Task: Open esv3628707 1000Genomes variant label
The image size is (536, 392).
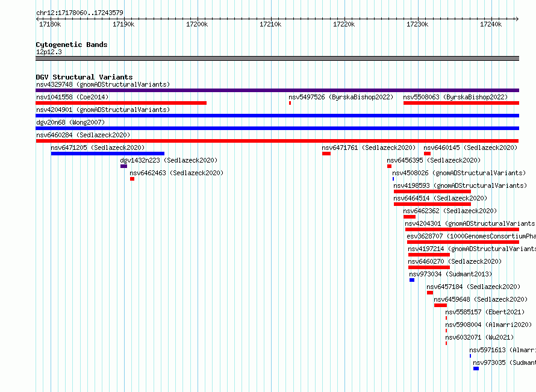Action: point(471,236)
